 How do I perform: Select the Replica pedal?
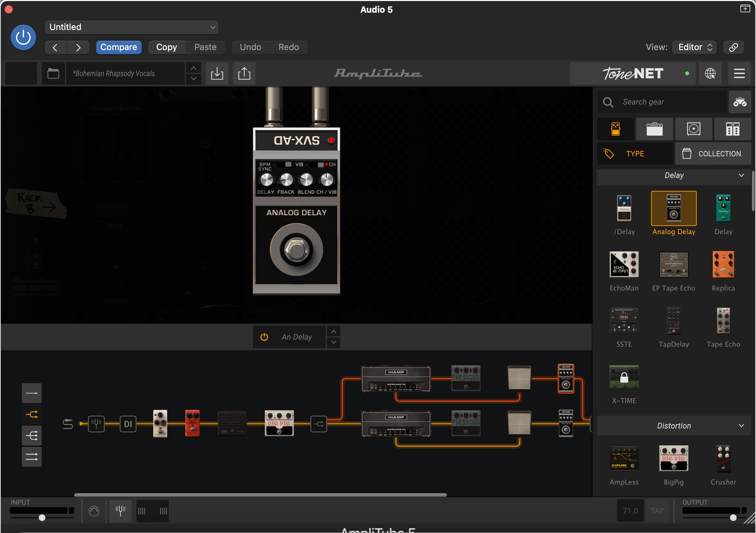pos(723,264)
